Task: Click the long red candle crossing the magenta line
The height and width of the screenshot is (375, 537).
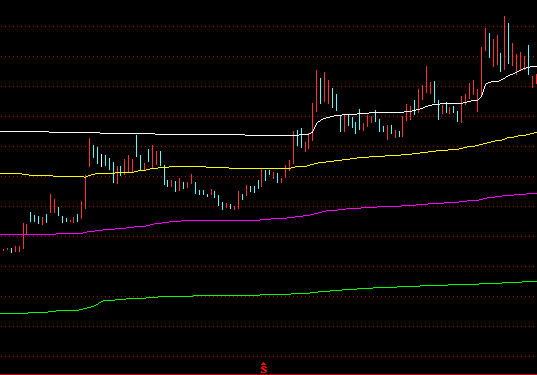Action: [x=24, y=236]
